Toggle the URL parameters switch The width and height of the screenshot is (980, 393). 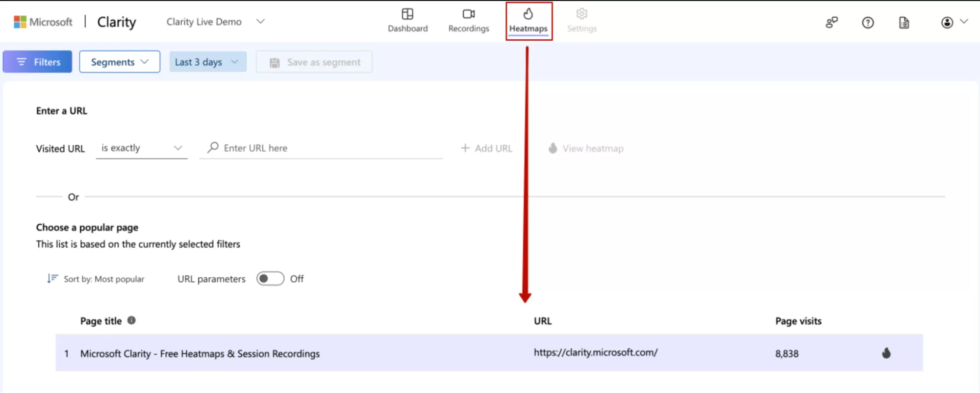coord(270,279)
